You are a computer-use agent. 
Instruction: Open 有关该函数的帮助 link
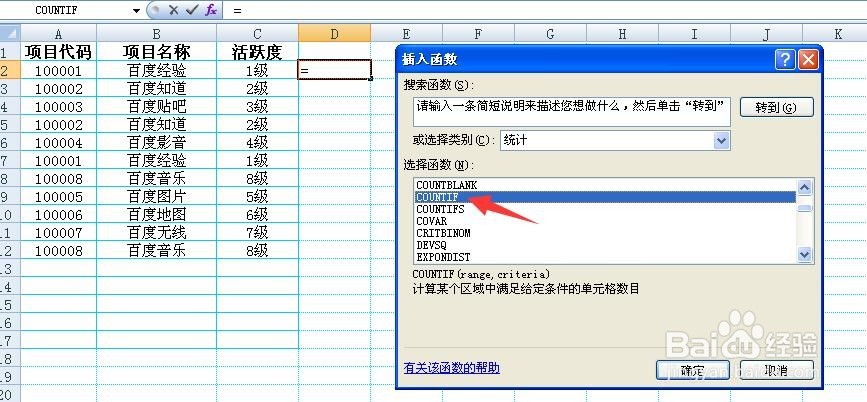tap(452, 368)
